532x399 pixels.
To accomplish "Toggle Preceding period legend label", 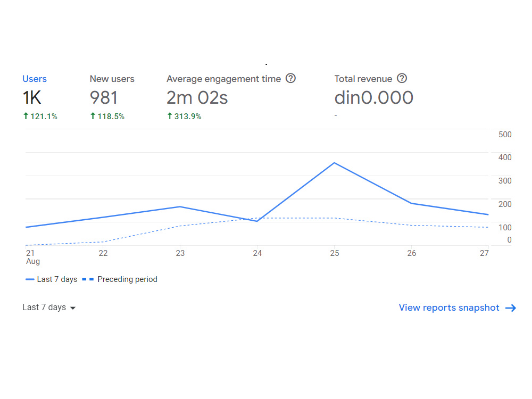I will pyautogui.click(x=127, y=279).
